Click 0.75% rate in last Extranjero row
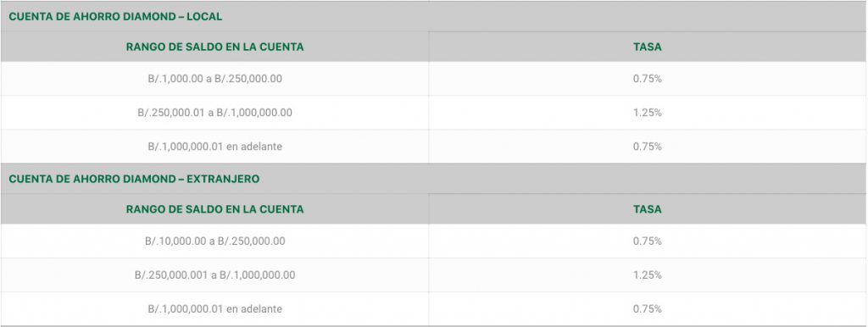The height and width of the screenshot is (327, 868). 647,308
